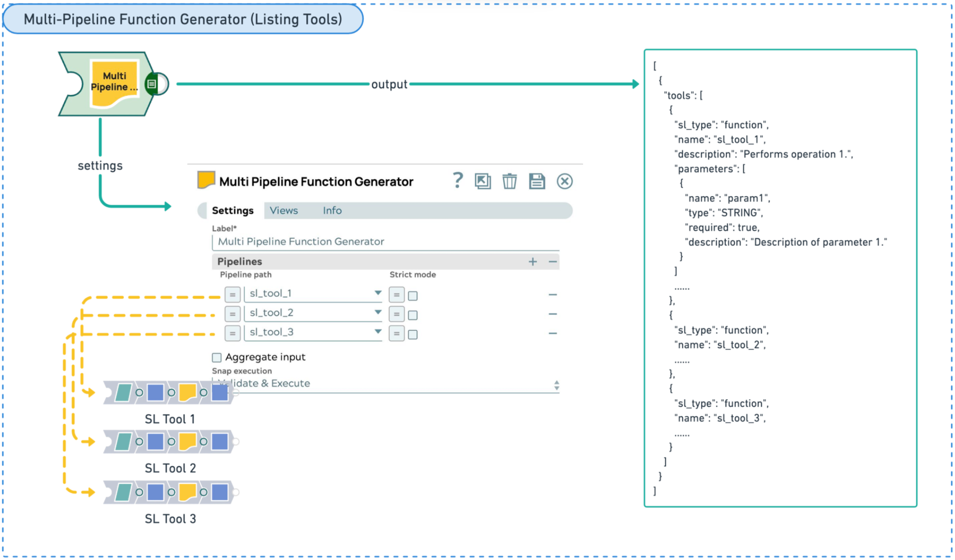Switch to the Views tab
Image resolution: width=955 pixels, height=560 pixels.
(x=284, y=211)
